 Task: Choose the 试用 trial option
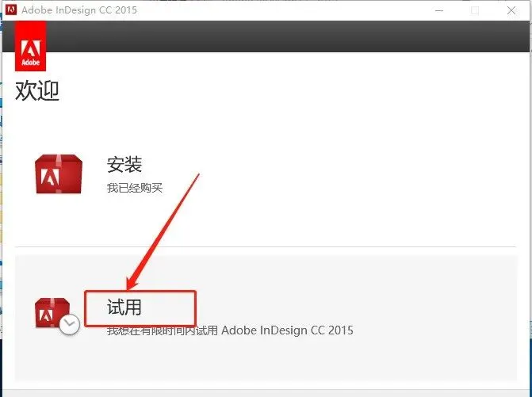[x=124, y=307]
